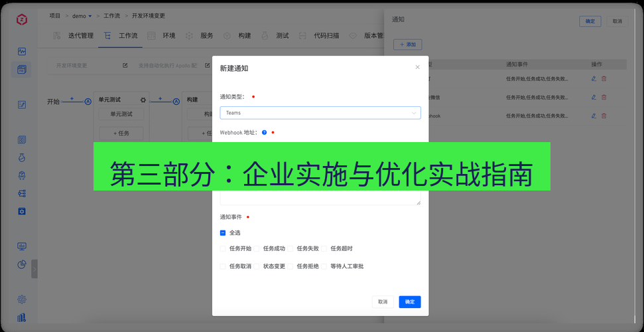Click 工作流 in the breadcrumb
Screen dimensions: 644x332
click(111, 16)
